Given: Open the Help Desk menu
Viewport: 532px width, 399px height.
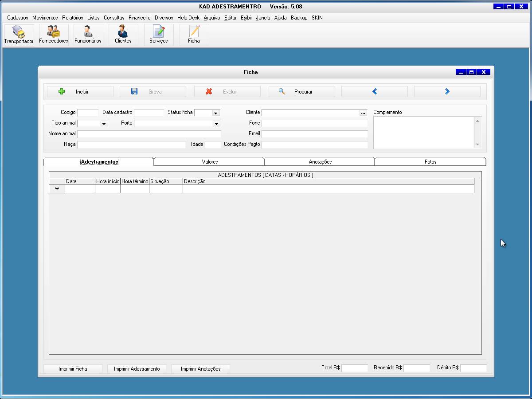Looking at the screenshot, I should (x=188, y=18).
